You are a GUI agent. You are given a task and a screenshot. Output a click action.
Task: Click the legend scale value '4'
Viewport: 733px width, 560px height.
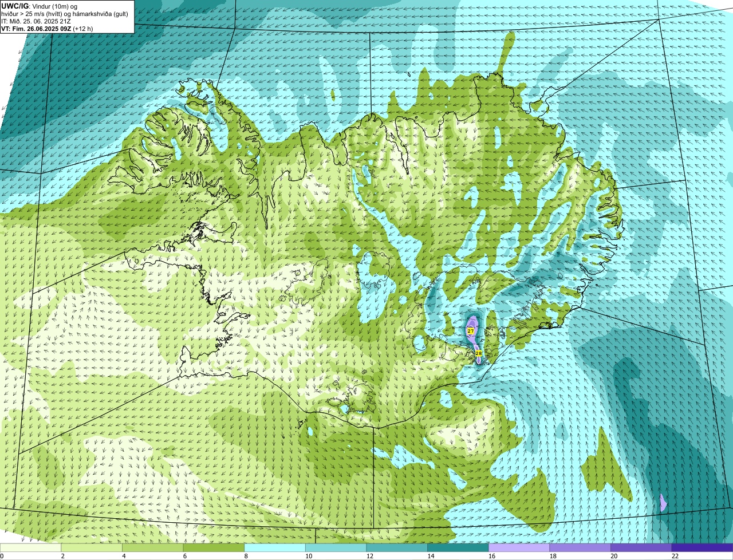tap(124, 556)
